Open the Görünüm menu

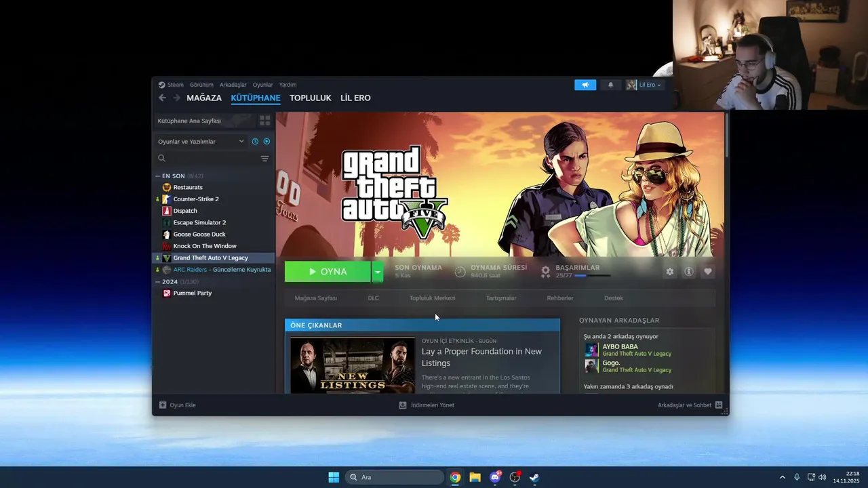click(x=201, y=85)
